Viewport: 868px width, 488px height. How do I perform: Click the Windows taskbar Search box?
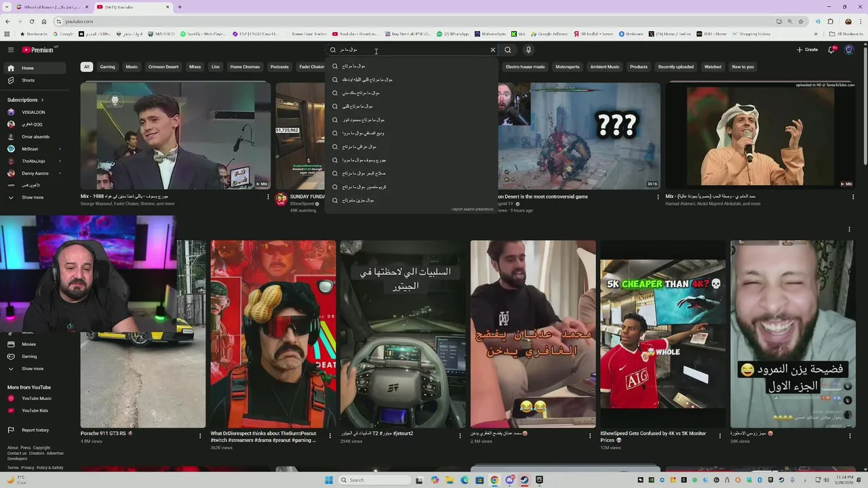(375, 480)
